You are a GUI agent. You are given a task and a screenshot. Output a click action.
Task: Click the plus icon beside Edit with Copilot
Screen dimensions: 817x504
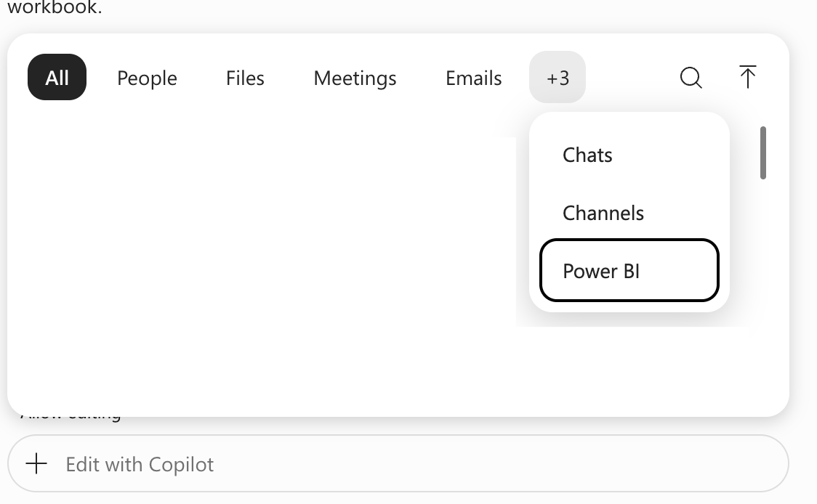[36, 463]
